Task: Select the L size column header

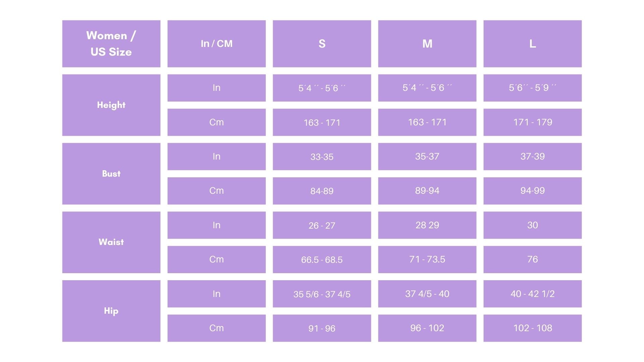Action: pyautogui.click(x=532, y=44)
